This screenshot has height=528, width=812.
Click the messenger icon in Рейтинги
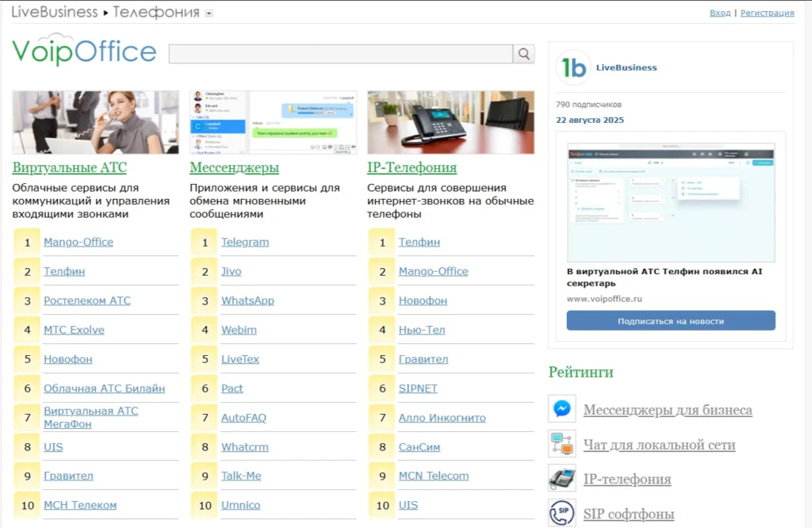[x=562, y=409]
